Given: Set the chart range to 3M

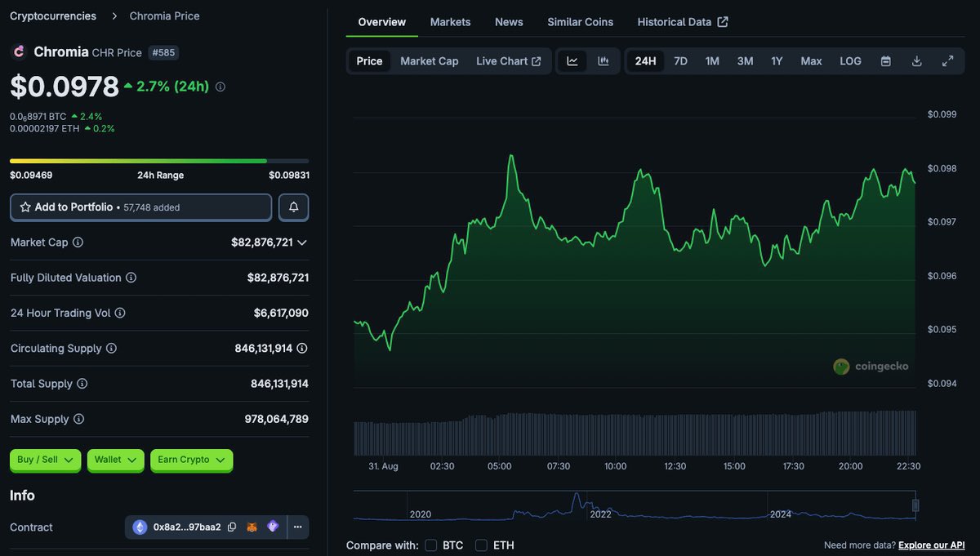Looking at the screenshot, I should [745, 61].
